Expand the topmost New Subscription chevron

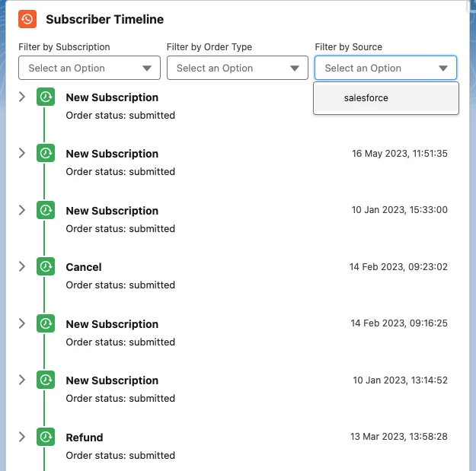(x=22, y=97)
